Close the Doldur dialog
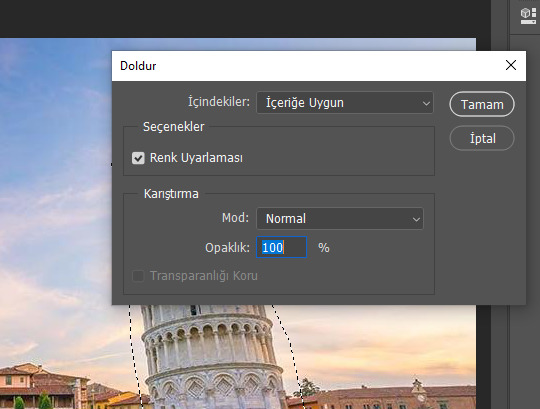Screen dimensions: 540x409 click(x=511, y=65)
